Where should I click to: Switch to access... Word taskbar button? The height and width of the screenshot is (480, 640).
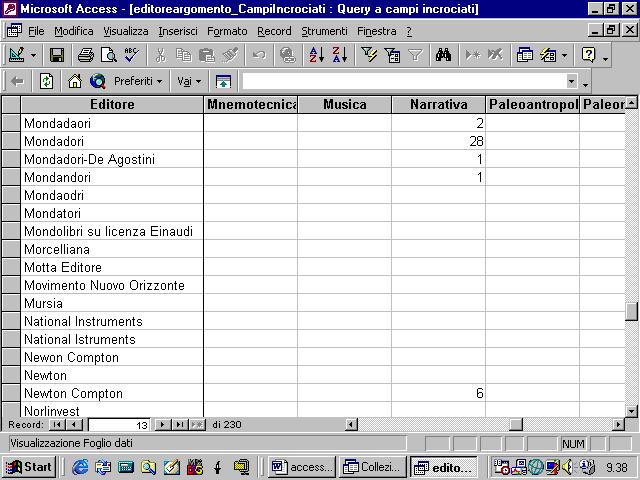click(302, 467)
